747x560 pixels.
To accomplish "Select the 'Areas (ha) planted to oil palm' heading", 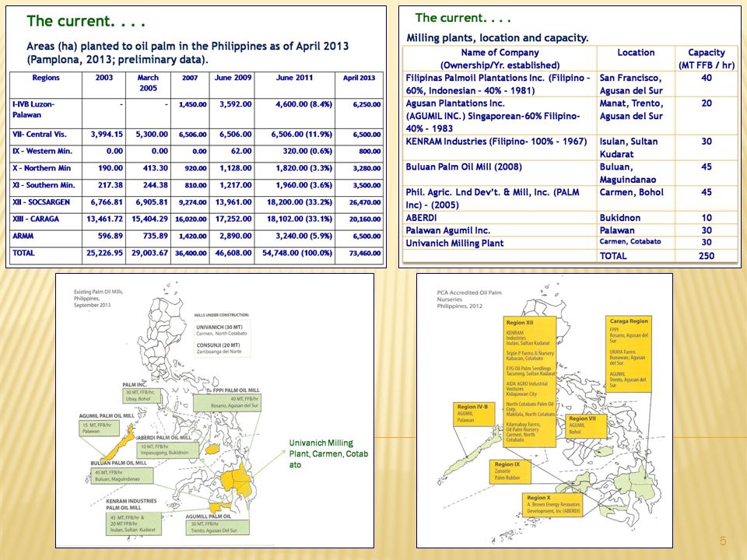I will [x=188, y=53].
